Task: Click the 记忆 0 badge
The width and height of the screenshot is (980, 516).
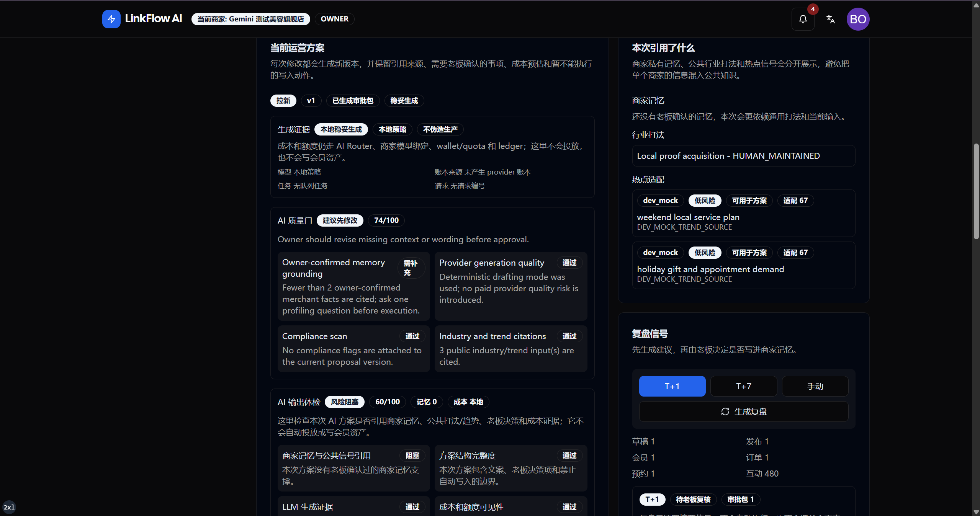Action: 426,402
